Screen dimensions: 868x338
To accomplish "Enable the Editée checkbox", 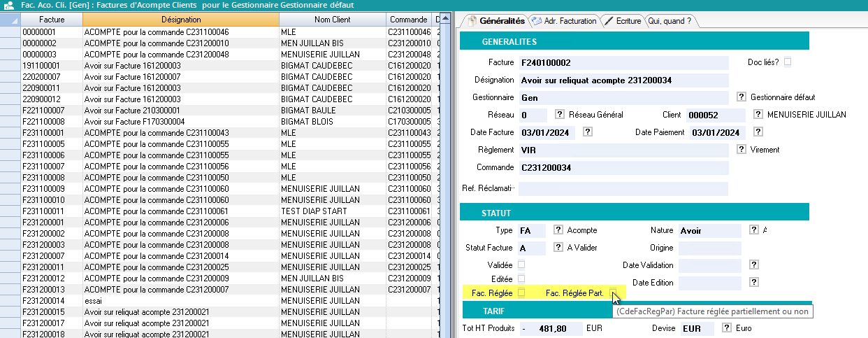I will tap(521, 279).
